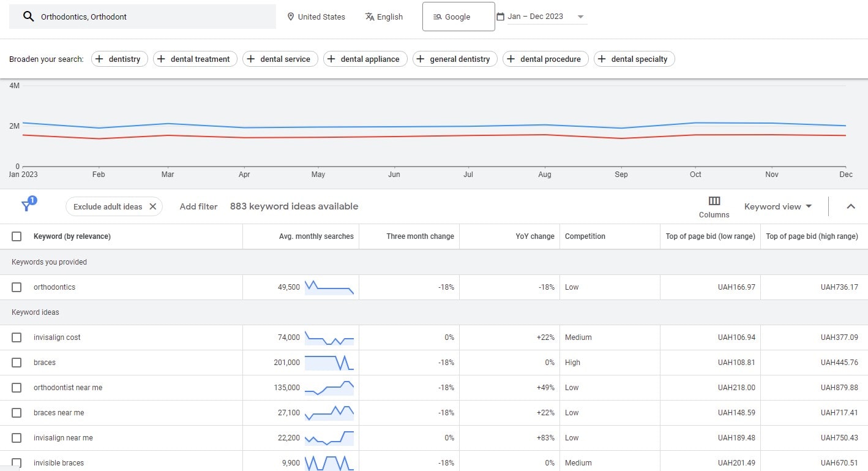
Task: Sort by Competition column
Action: point(585,236)
